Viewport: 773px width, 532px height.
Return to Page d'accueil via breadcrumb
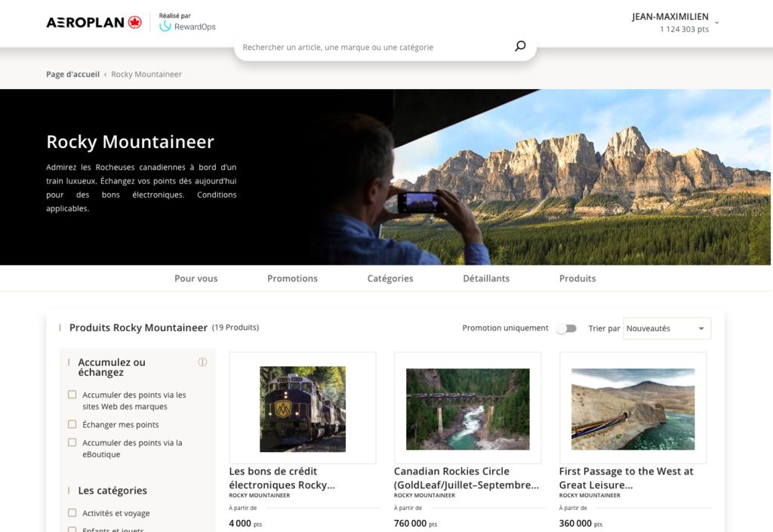click(x=71, y=74)
